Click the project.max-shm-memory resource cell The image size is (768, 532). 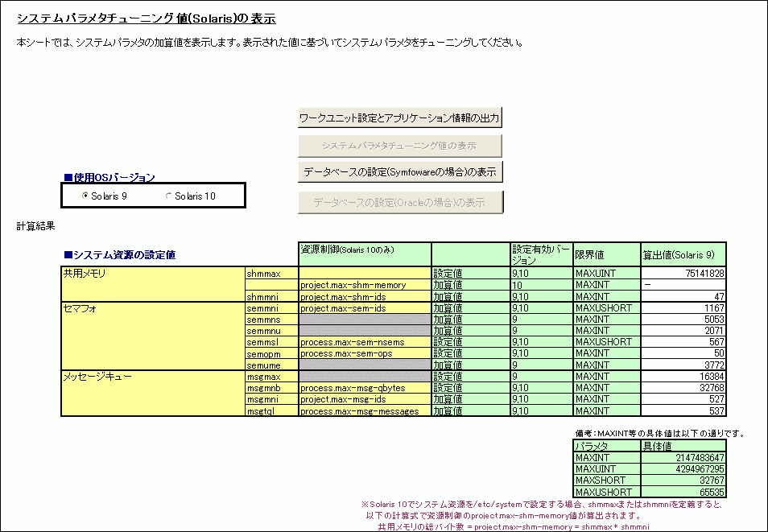364,285
